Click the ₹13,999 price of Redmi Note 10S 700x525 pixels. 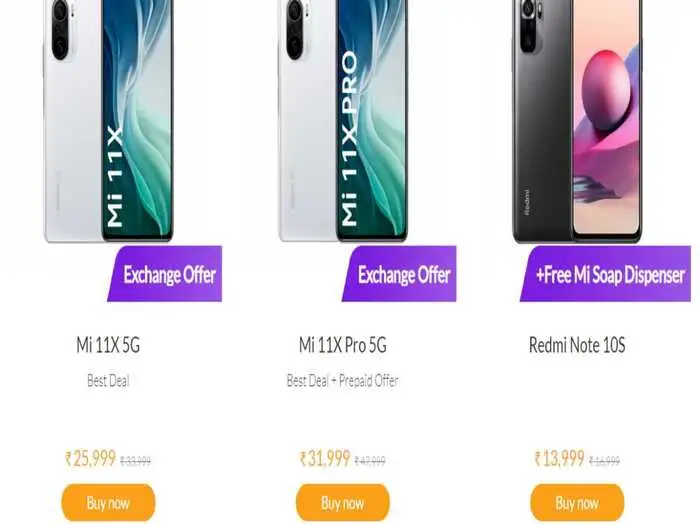[x=559, y=458]
